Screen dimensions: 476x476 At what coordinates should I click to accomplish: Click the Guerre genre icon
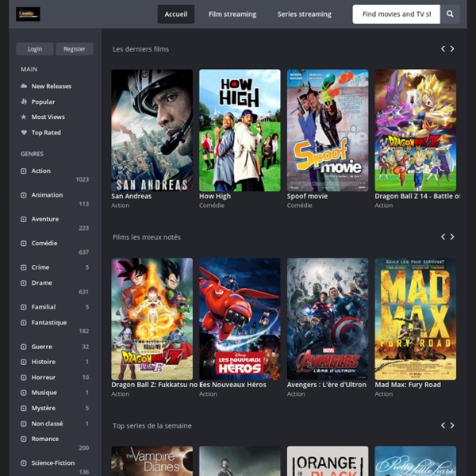23,347
